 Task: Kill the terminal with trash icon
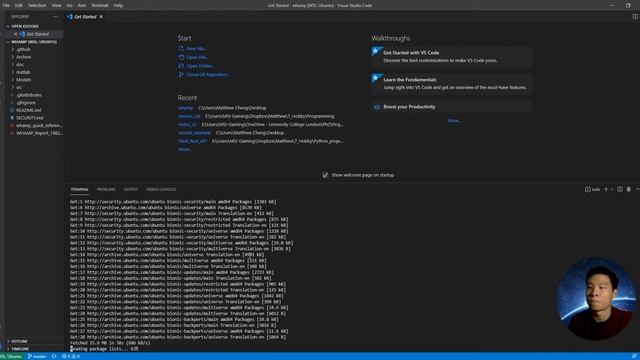coord(629,189)
